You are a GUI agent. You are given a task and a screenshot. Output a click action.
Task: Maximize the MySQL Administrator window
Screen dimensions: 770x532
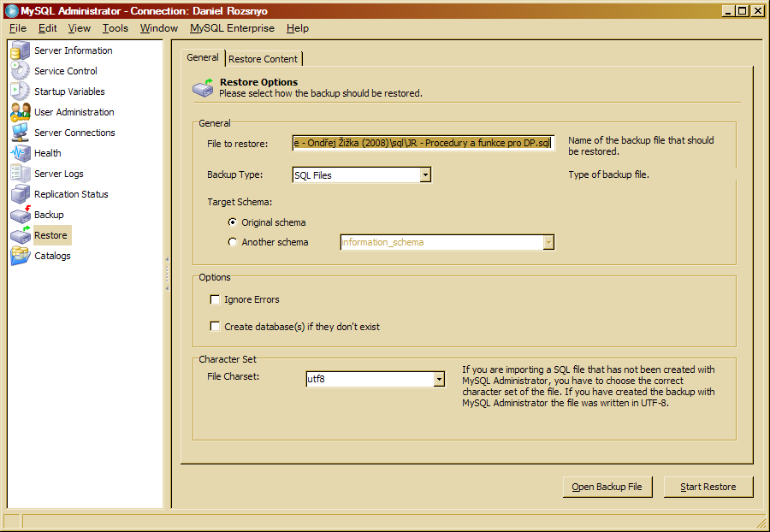point(743,11)
